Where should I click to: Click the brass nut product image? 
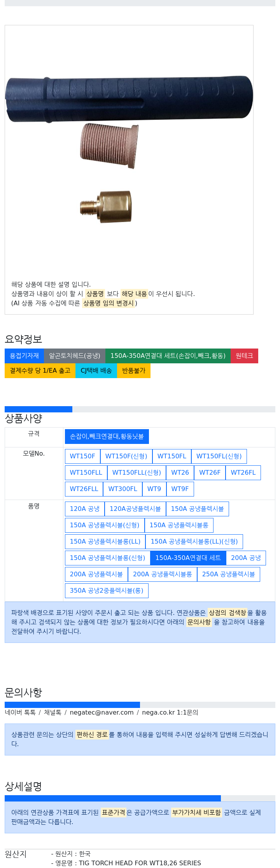point(106,206)
